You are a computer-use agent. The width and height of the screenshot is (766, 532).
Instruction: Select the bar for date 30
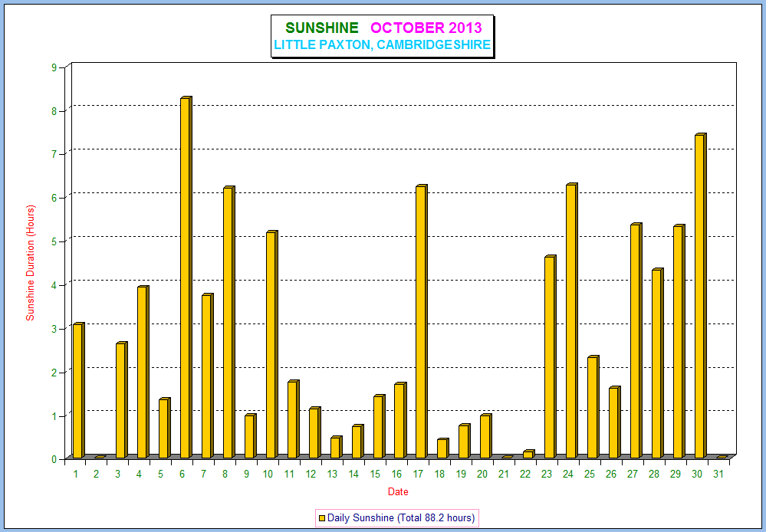(x=701, y=296)
